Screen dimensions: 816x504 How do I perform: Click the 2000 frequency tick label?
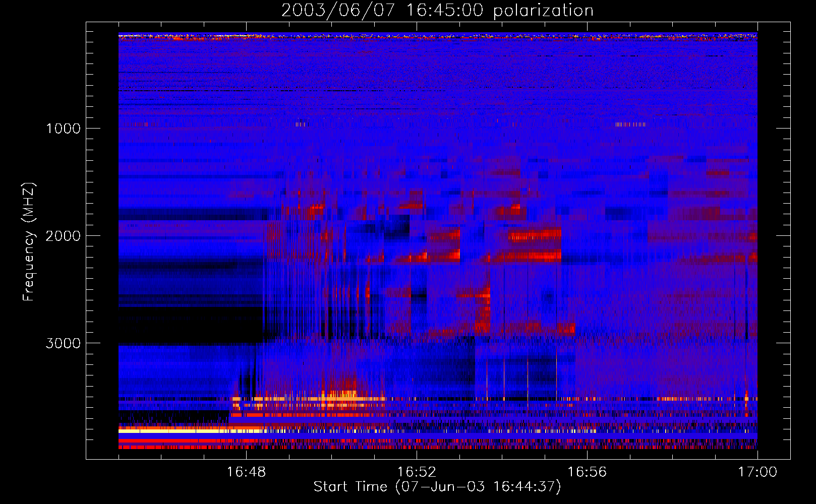[x=63, y=235]
